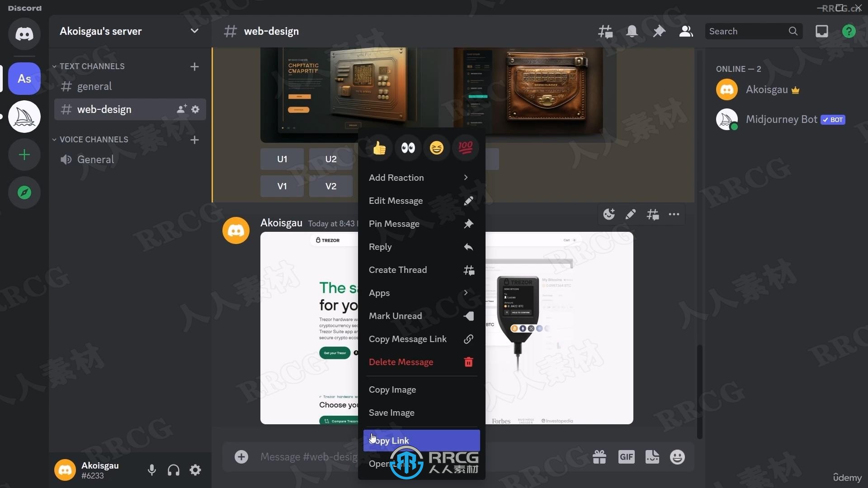Image resolution: width=868 pixels, height=488 pixels.
Task: Select Copy Message Link menu item
Action: pos(421,339)
